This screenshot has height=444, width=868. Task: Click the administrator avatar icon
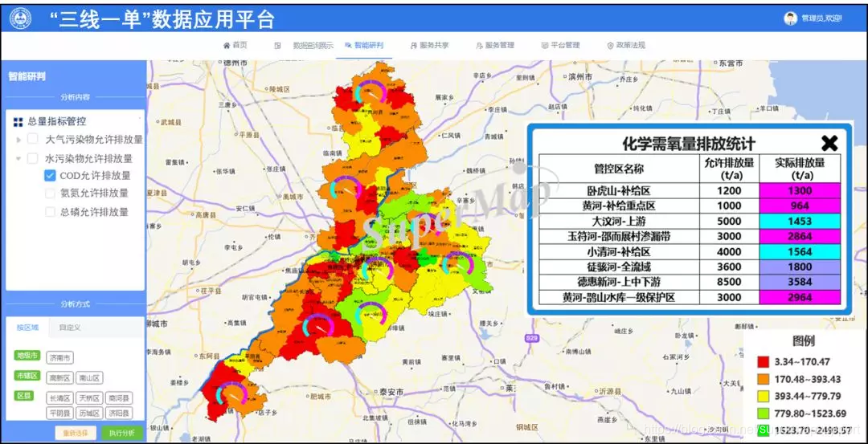point(791,18)
